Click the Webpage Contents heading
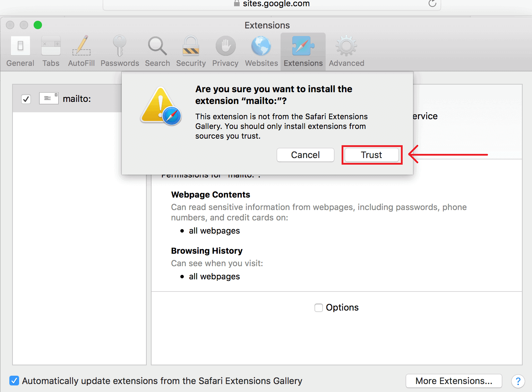Viewport: 532px width, 392px height. (x=211, y=195)
